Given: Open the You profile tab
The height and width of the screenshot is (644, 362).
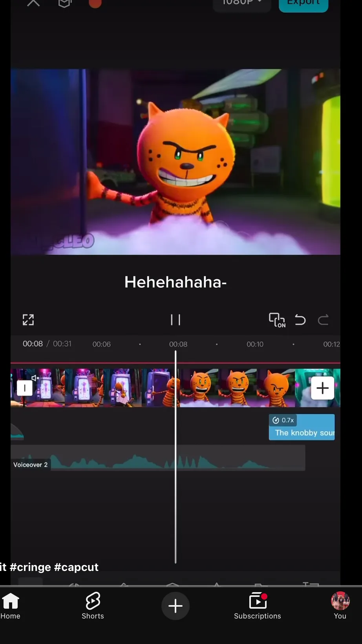Looking at the screenshot, I should click(340, 606).
